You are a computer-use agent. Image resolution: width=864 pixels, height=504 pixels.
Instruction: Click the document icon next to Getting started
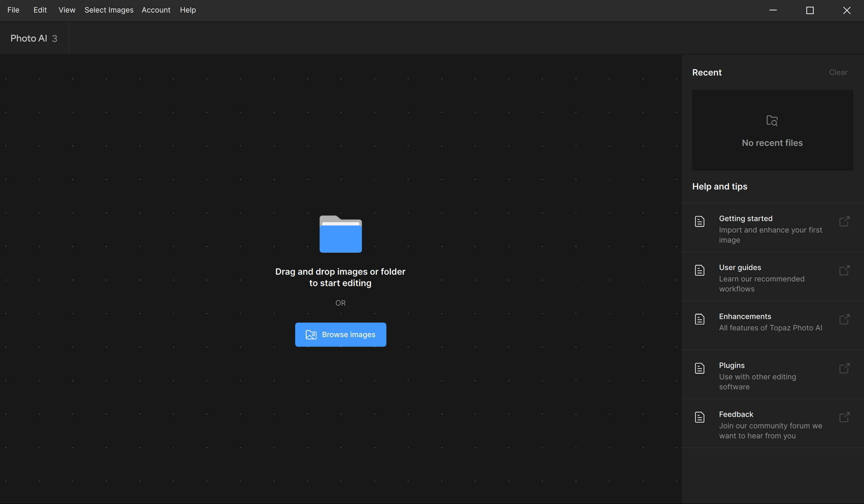pyautogui.click(x=699, y=221)
